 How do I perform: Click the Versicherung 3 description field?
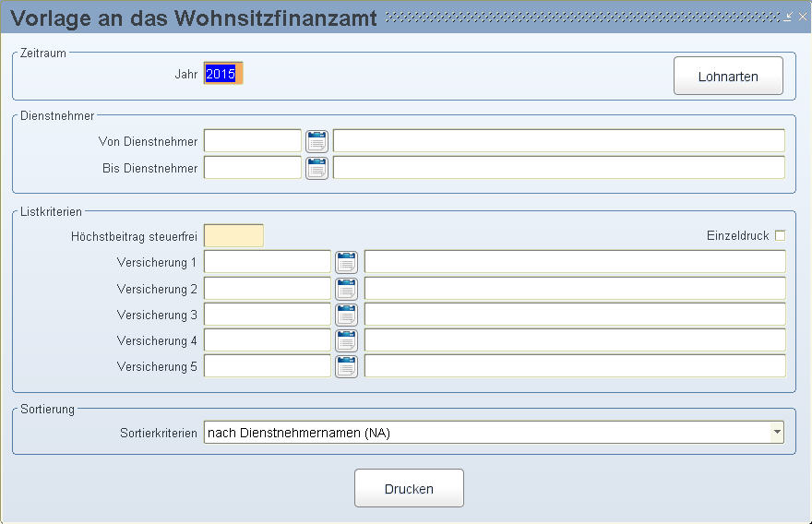(x=575, y=315)
